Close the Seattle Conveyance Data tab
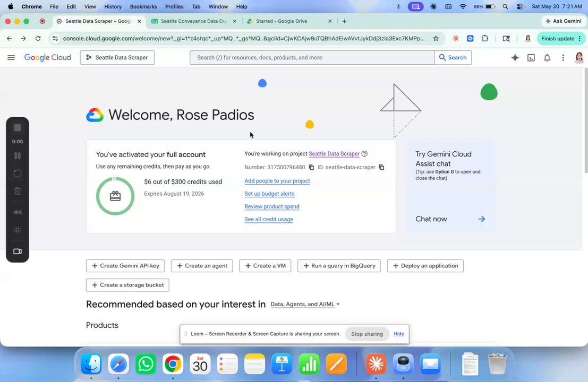Image resolution: width=588 pixels, height=382 pixels. pyautogui.click(x=235, y=21)
